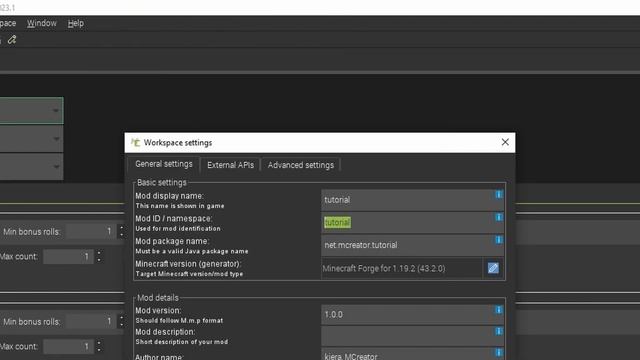Click the info icon for Author name
This screenshot has height=360, width=640.
pyautogui.click(x=499, y=352)
